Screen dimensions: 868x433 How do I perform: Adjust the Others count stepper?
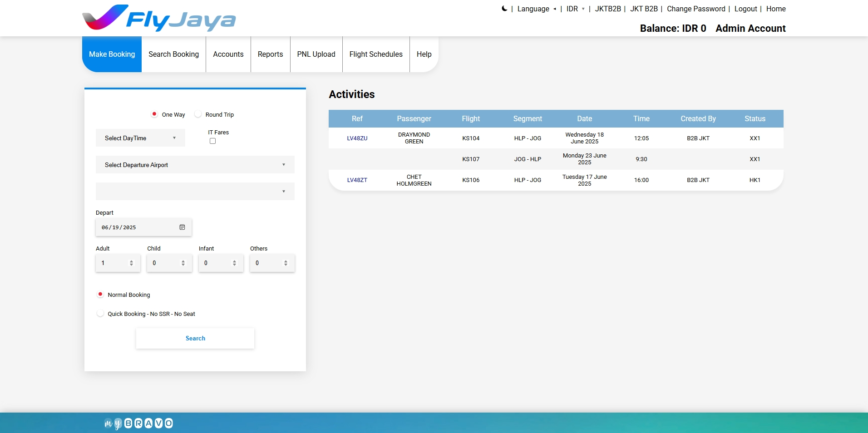pos(286,263)
